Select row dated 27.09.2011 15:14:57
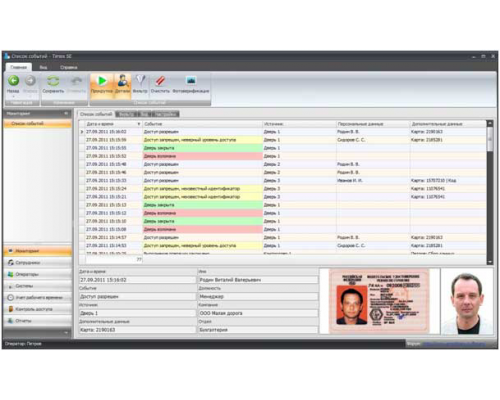 pos(282,238)
